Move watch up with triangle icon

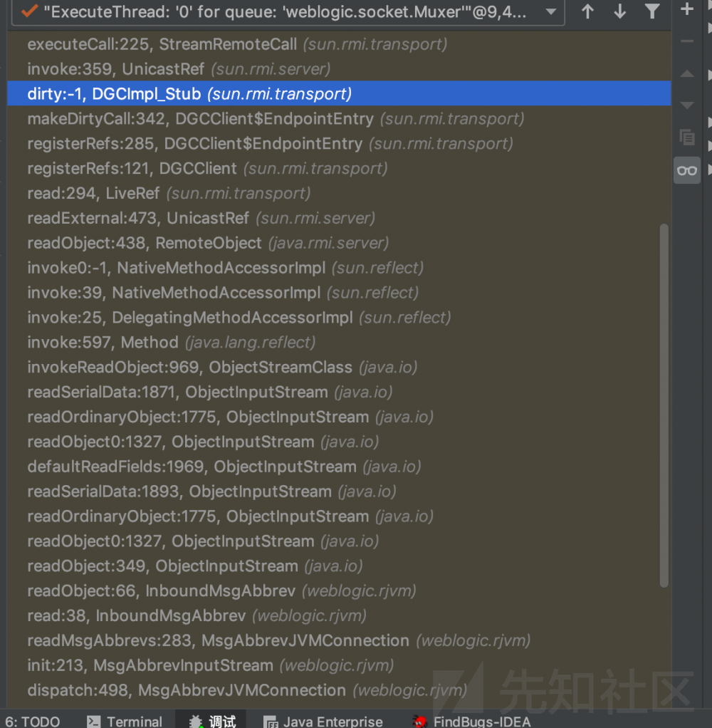tap(687, 73)
